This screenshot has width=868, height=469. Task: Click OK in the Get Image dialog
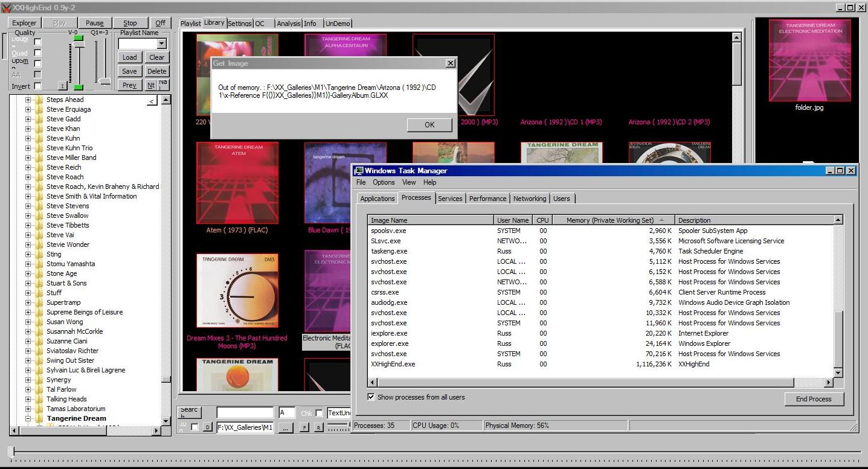429,125
